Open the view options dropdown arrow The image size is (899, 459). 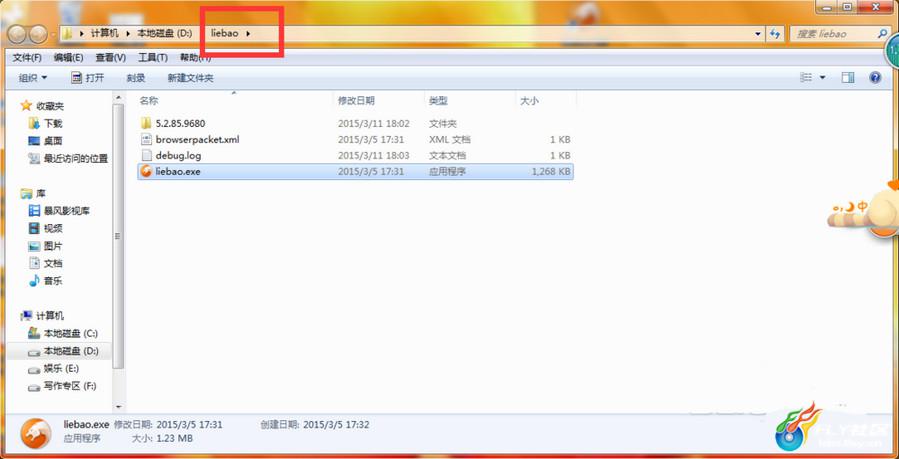point(822,77)
